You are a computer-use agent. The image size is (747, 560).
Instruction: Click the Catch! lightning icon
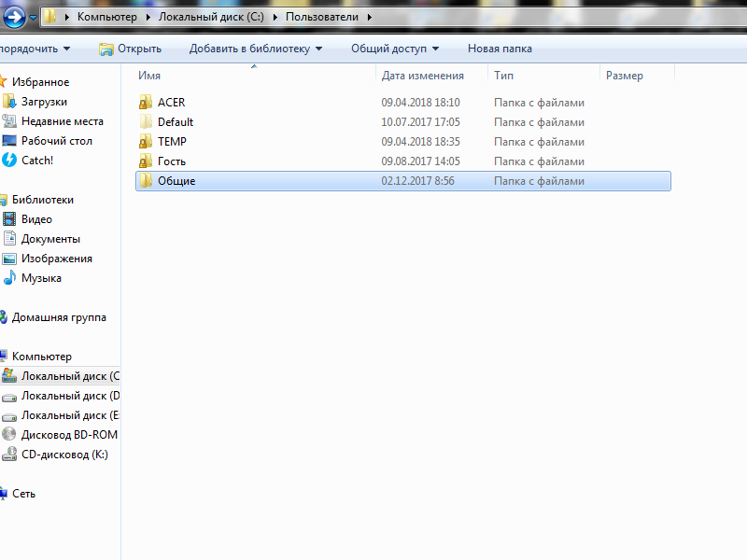coord(9,160)
